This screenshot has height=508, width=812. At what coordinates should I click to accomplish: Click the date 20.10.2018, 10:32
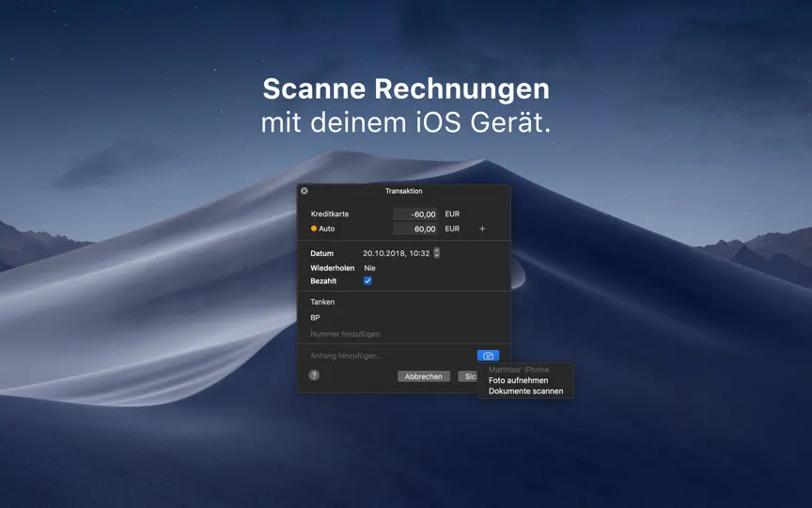click(397, 253)
